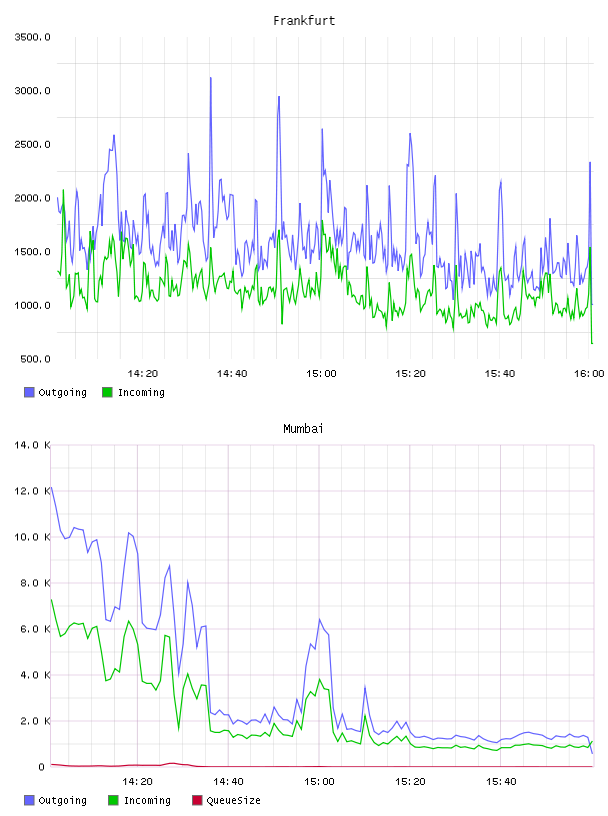Click the 15:00 time label under Mumbai chart
The image size is (608, 816).
pyautogui.click(x=319, y=782)
